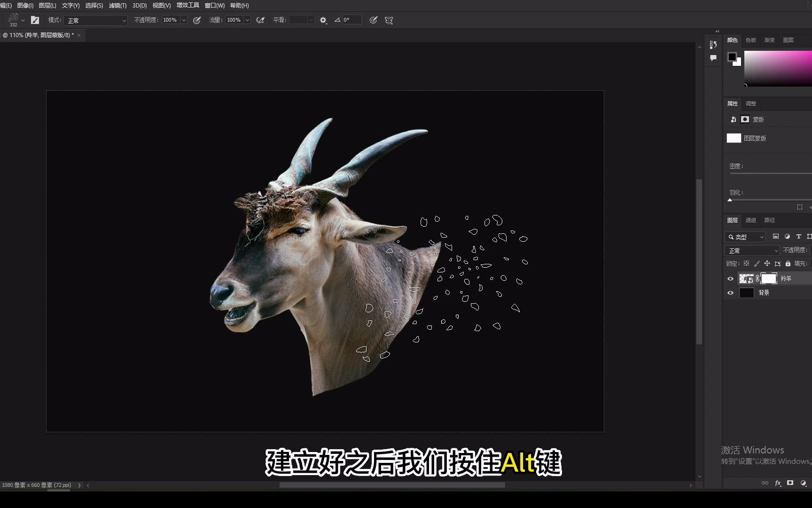Open the layer blend mode 正常 dropdown

[x=752, y=251]
